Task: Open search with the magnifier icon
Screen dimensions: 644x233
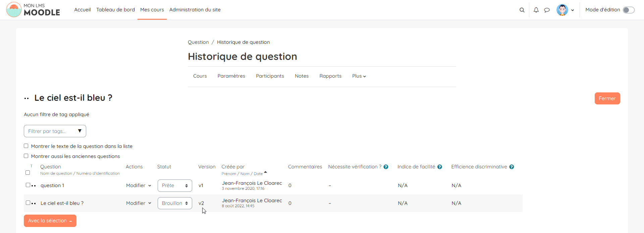Action: [x=522, y=10]
